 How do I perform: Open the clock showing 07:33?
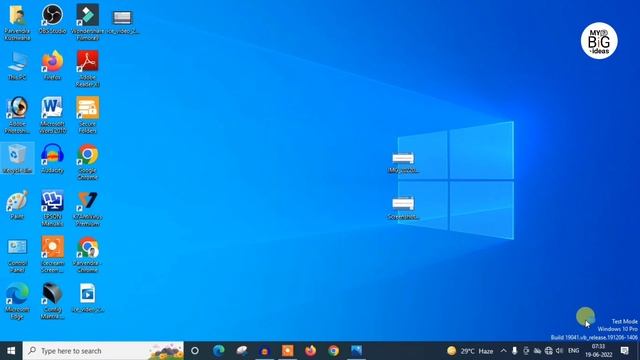coord(598,351)
